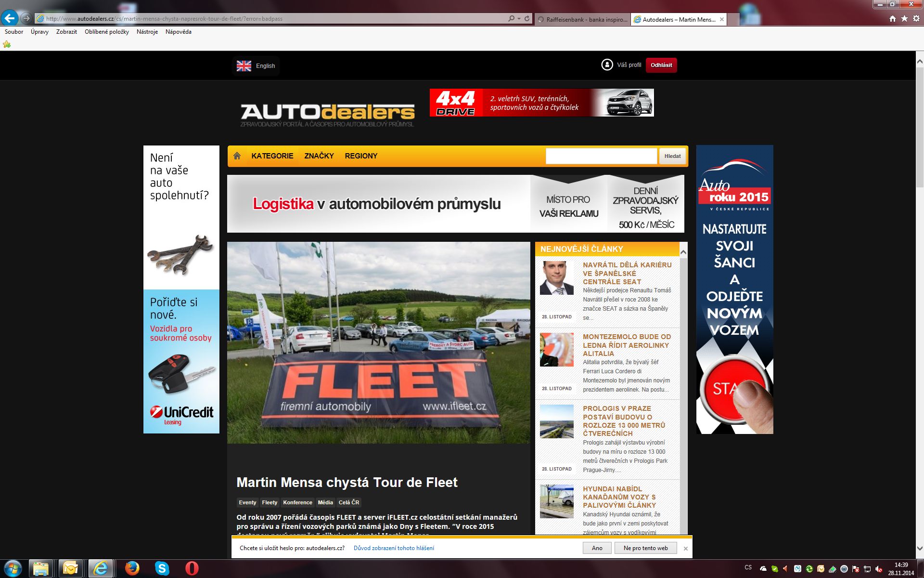924x578 pixels.
Task: Open Důvod zobrazení tohoto hlášení link
Action: pyautogui.click(x=394, y=548)
